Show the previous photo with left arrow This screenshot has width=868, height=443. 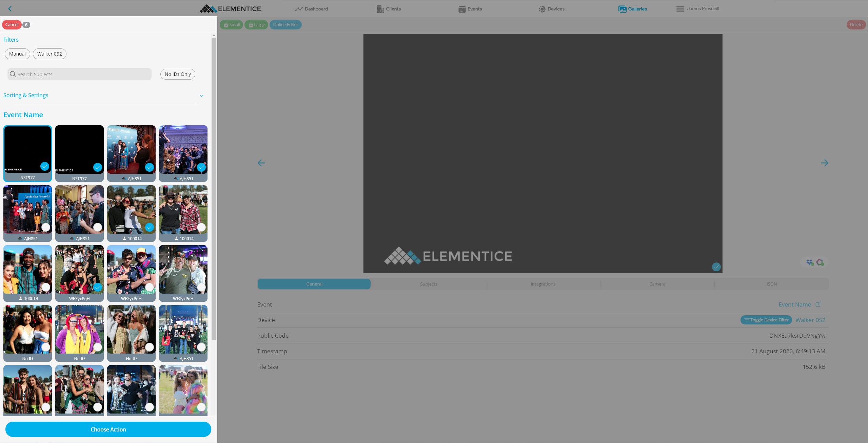click(261, 163)
